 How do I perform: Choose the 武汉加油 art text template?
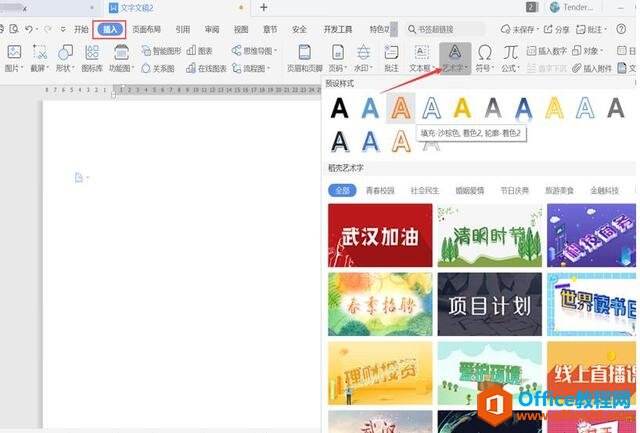(380, 235)
